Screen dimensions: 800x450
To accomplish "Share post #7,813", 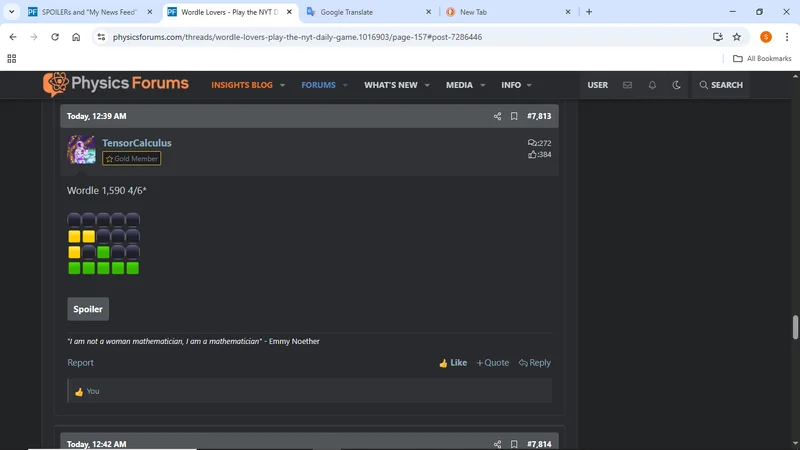I will pos(497,116).
